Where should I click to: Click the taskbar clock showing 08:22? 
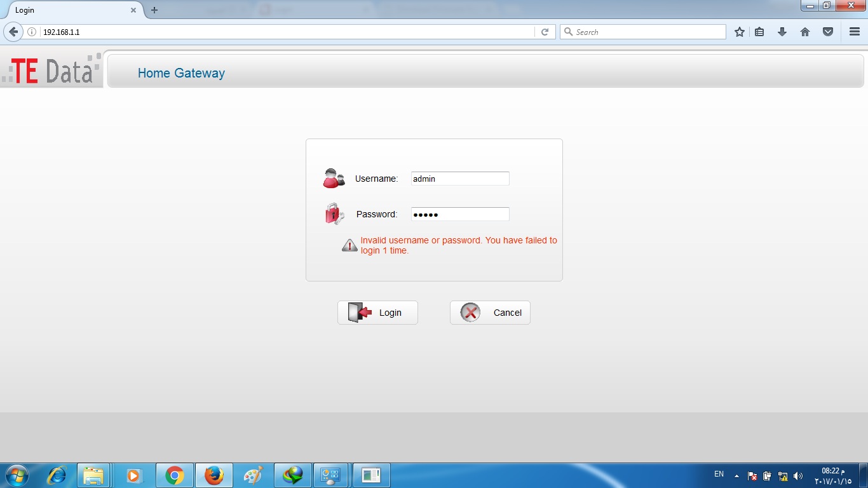(834, 475)
